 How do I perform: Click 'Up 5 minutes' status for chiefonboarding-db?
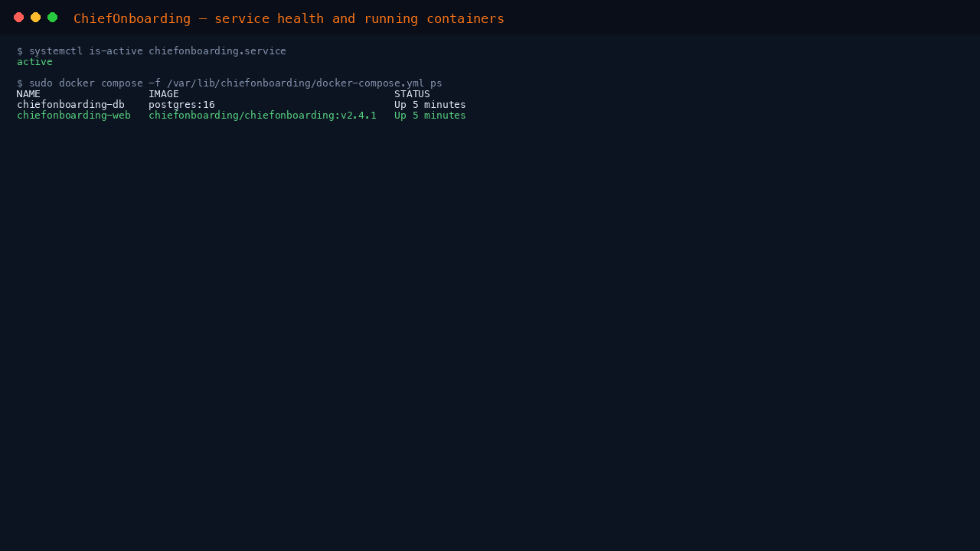coord(430,105)
